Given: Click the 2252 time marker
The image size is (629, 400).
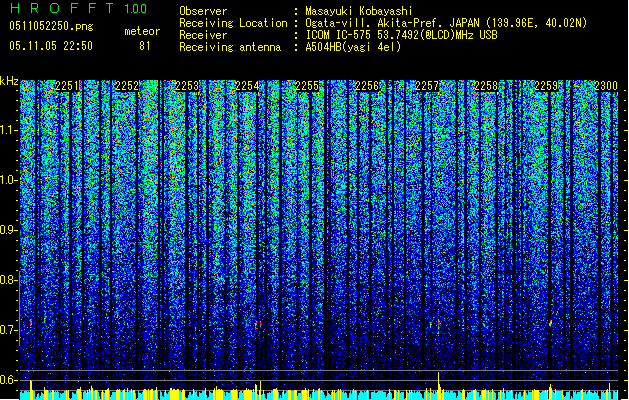Looking at the screenshot, I should 127,86.
